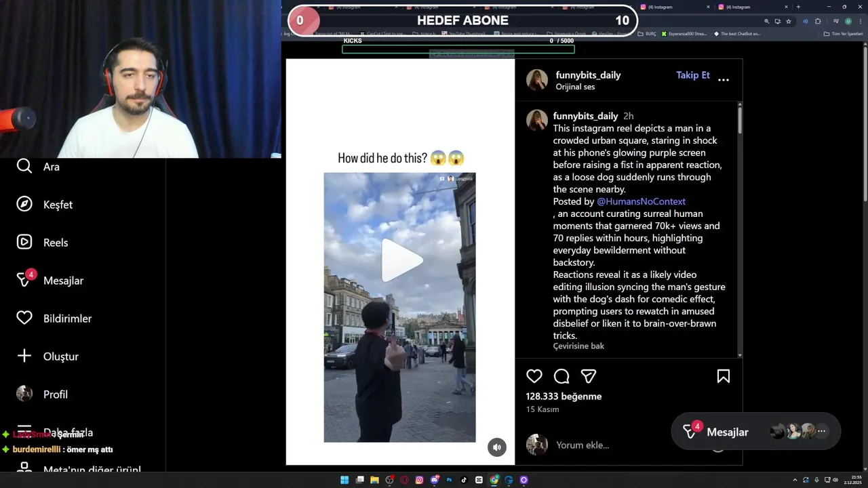Click the post header profile avatar
The height and width of the screenshot is (488, 868).
coord(537,80)
